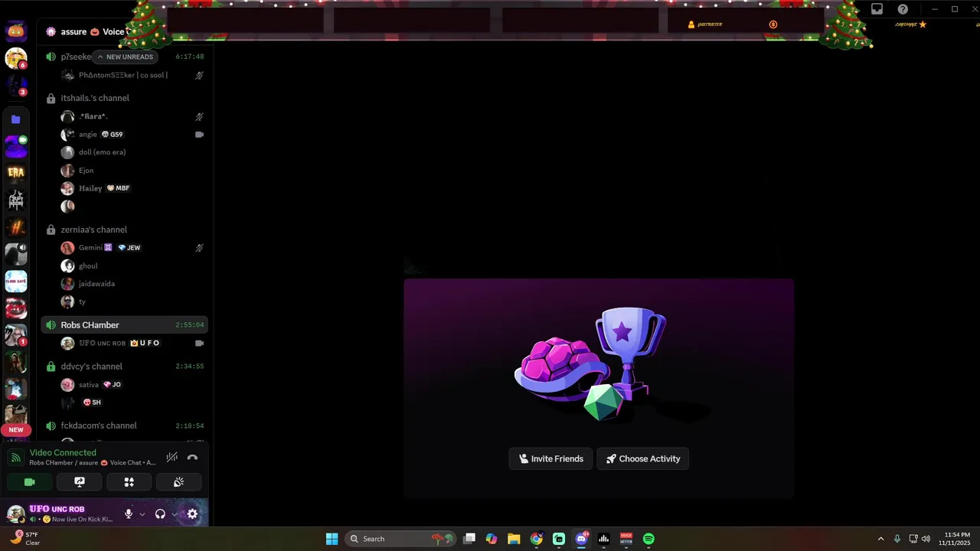Open Google Chrome from the taskbar

pos(536,539)
